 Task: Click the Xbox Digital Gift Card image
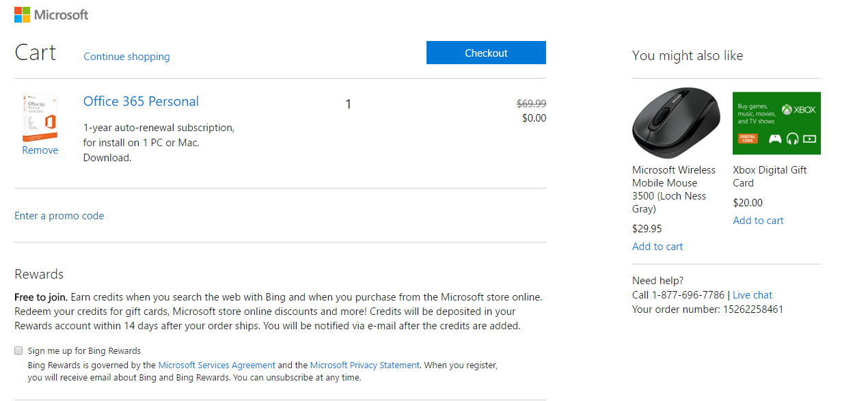[776, 123]
